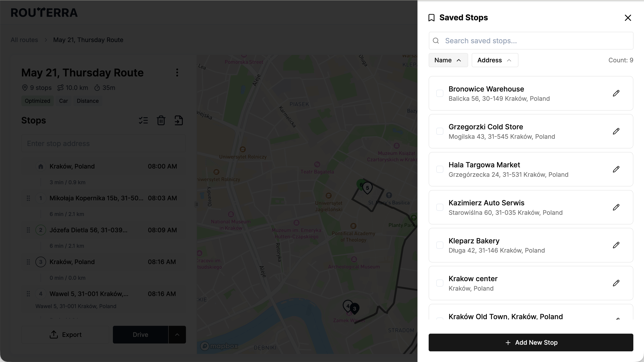Image resolution: width=644 pixels, height=362 pixels.
Task: Click the mapbox attribution logo
Action: [219, 346]
